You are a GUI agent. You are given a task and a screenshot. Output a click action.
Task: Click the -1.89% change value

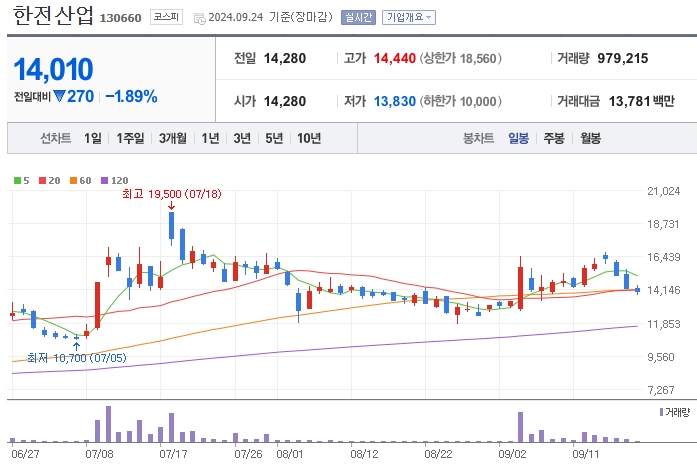(131, 96)
